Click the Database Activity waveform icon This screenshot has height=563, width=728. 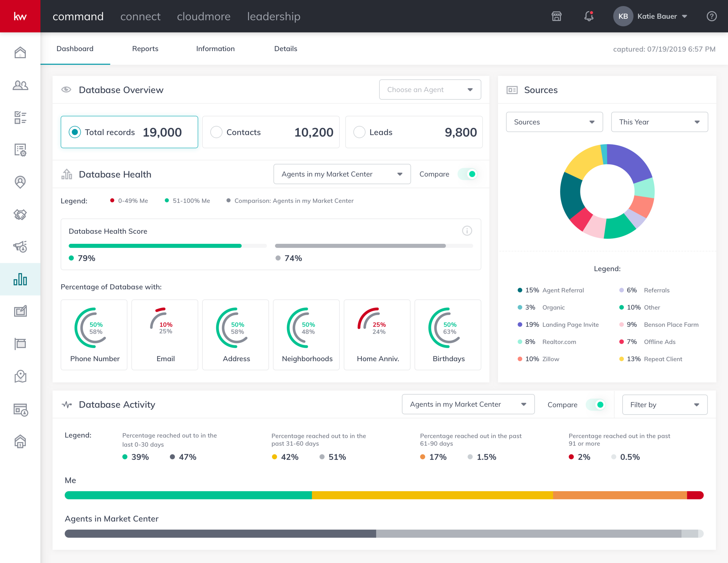point(67,404)
